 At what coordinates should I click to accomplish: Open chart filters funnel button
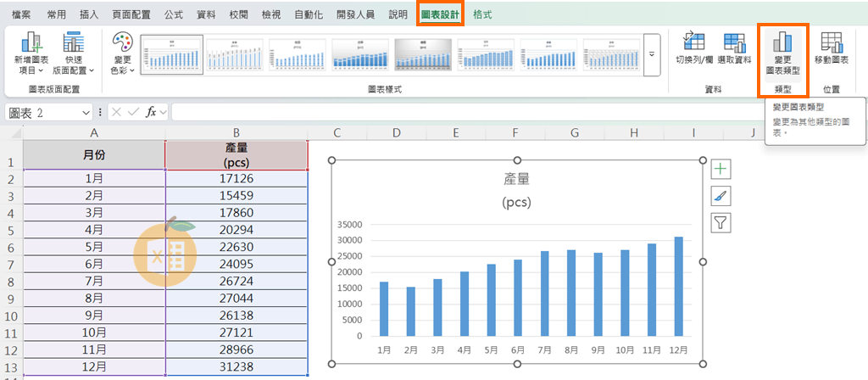pos(720,223)
